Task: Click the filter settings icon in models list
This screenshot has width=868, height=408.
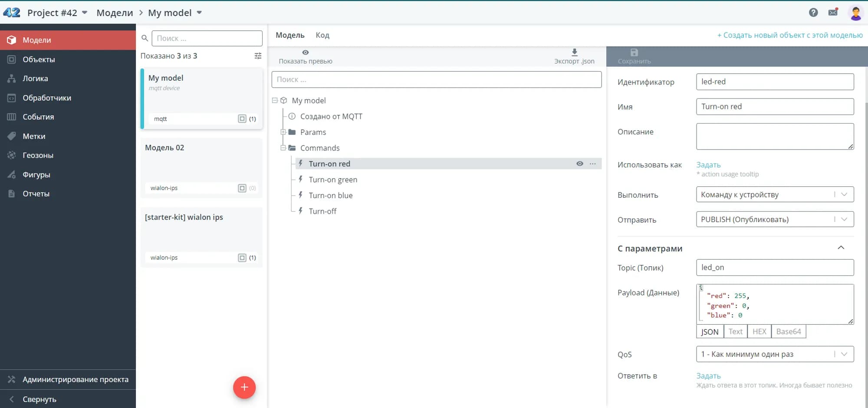Action: click(258, 56)
